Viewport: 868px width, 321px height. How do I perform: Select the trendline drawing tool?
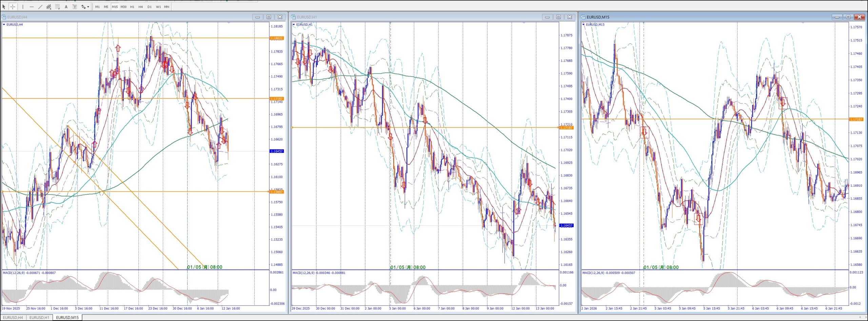click(x=40, y=7)
